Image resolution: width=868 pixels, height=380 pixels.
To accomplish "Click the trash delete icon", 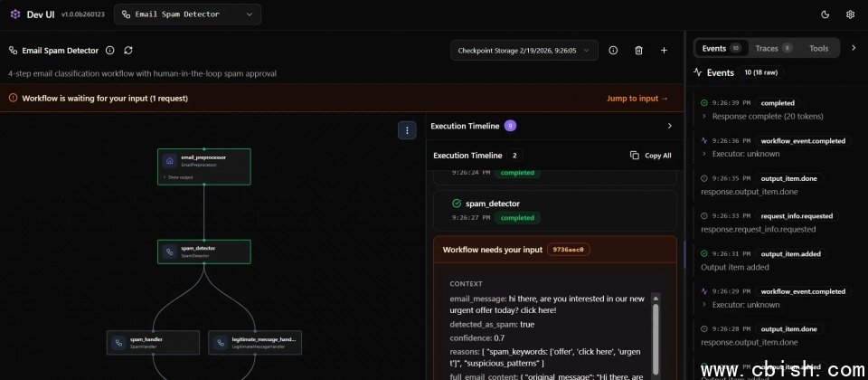I will click(x=638, y=51).
